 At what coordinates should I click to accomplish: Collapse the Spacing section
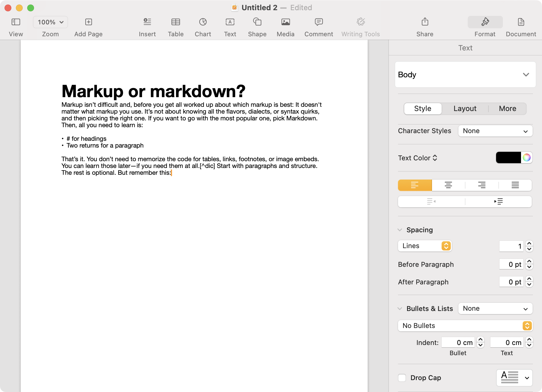[400, 230]
